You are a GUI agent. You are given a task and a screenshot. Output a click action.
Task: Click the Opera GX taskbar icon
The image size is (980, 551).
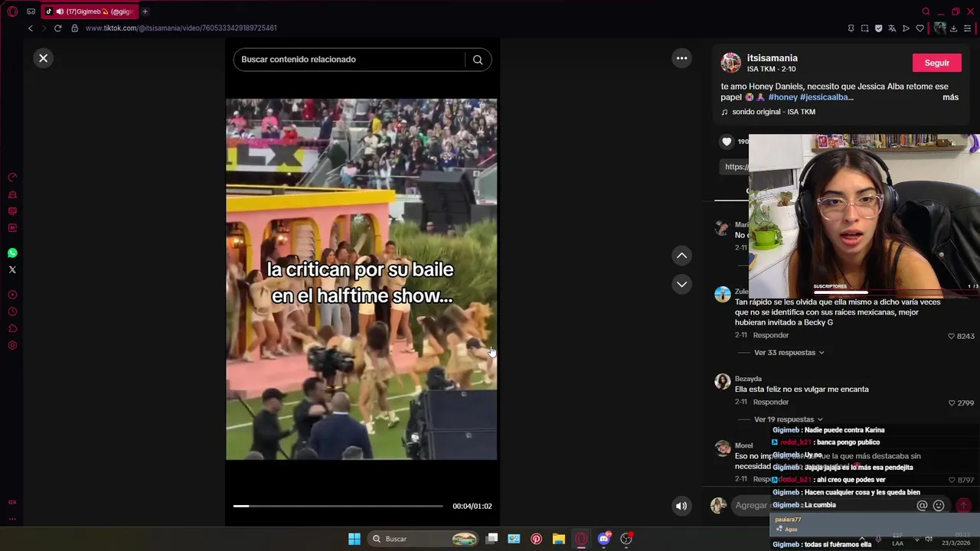(x=581, y=539)
